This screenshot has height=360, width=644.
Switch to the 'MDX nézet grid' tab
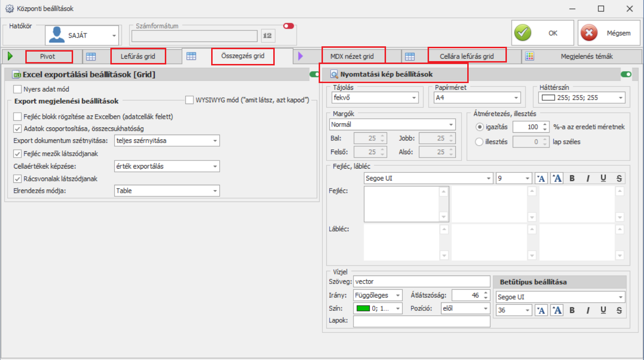coord(353,56)
